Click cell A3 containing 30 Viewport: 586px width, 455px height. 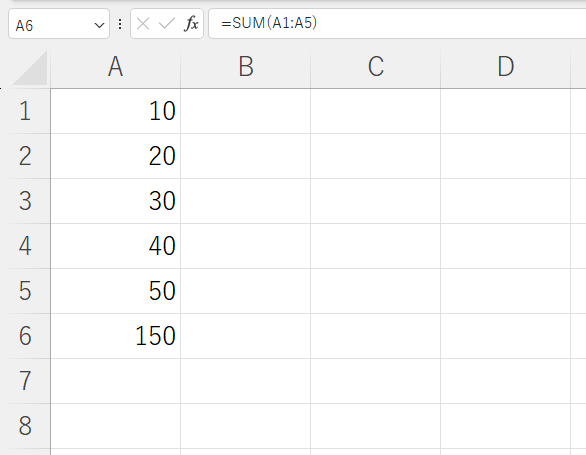click(115, 201)
